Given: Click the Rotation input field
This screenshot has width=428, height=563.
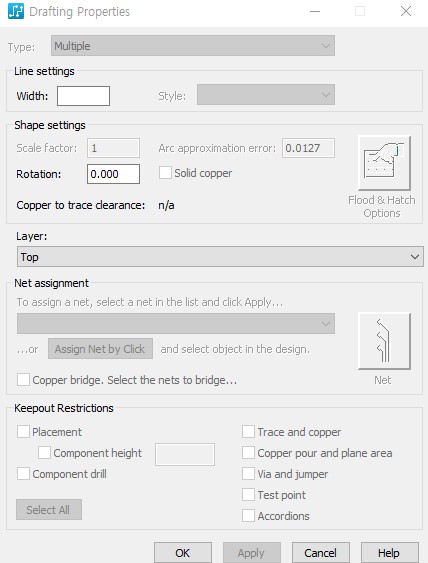Looking at the screenshot, I should pos(113,174).
